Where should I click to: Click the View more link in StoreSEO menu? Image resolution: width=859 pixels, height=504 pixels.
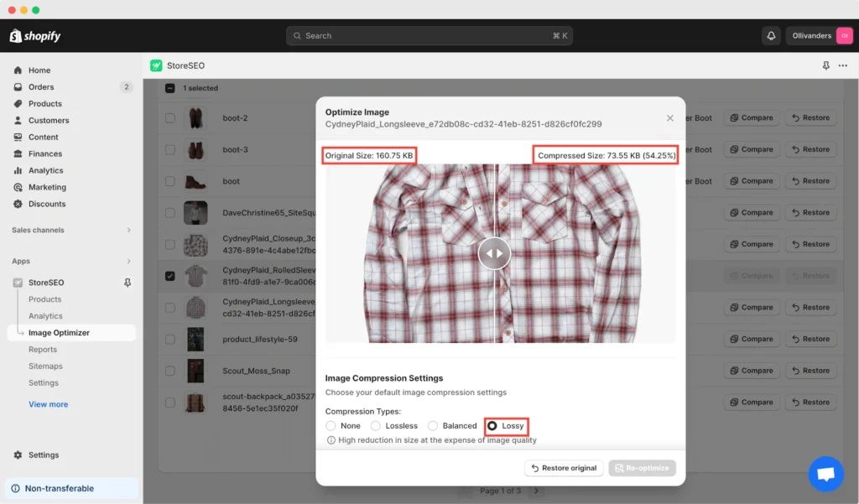tap(48, 403)
